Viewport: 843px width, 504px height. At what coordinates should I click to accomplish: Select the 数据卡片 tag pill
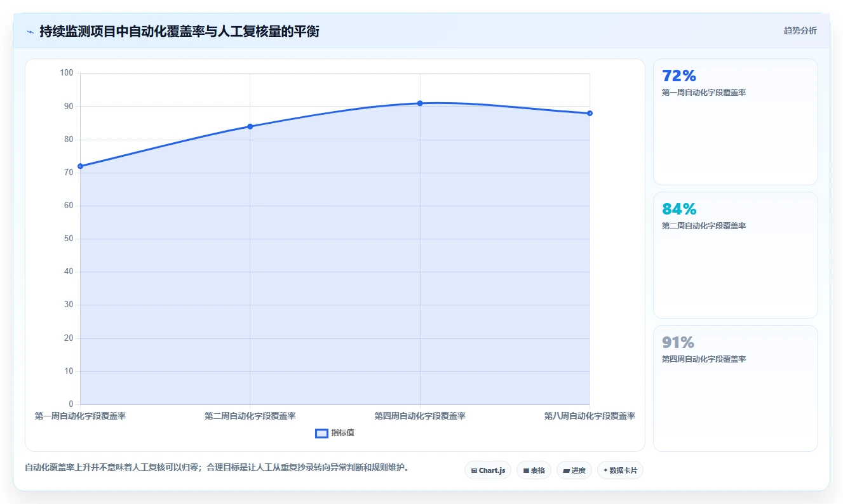[620, 470]
